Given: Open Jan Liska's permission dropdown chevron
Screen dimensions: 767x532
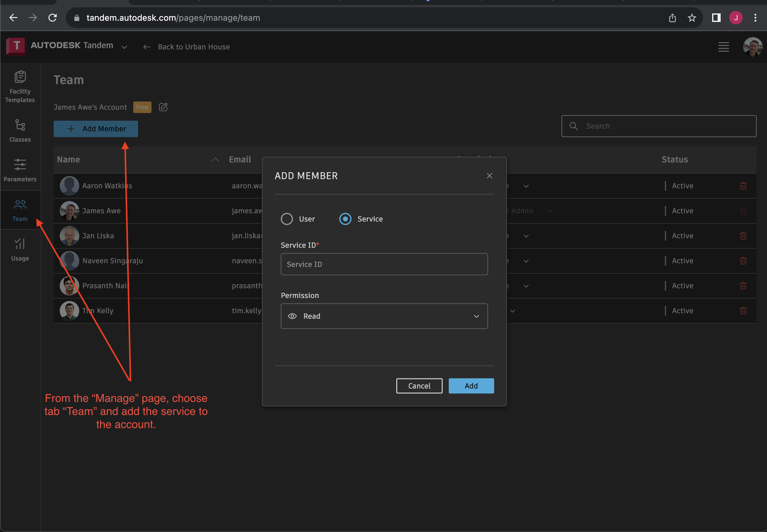Looking at the screenshot, I should pyautogui.click(x=526, y=236).
